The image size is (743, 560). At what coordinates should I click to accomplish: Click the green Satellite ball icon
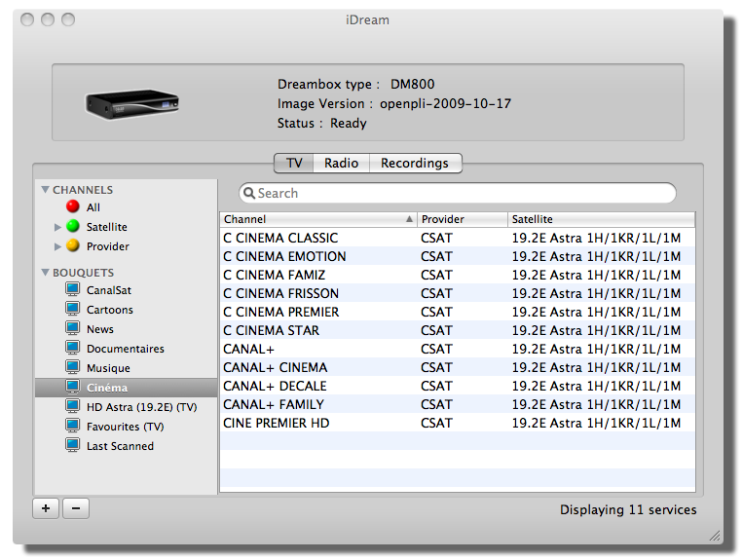click(72, 226)
